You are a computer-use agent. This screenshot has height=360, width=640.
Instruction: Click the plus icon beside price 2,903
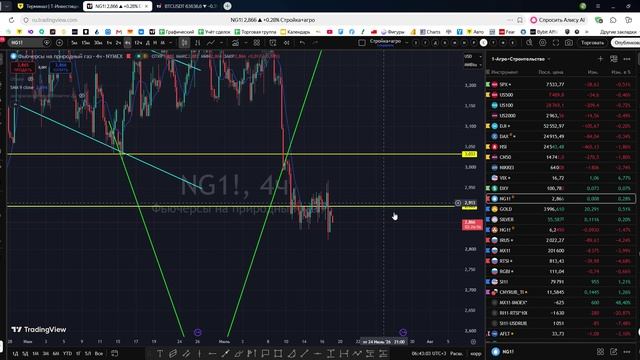[x=458, y=203]
